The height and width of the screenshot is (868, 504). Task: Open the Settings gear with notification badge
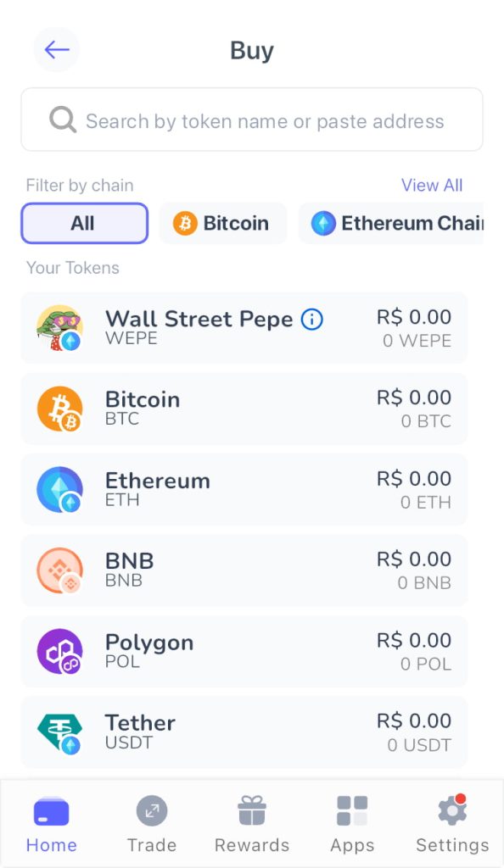(x=451, y=810)
